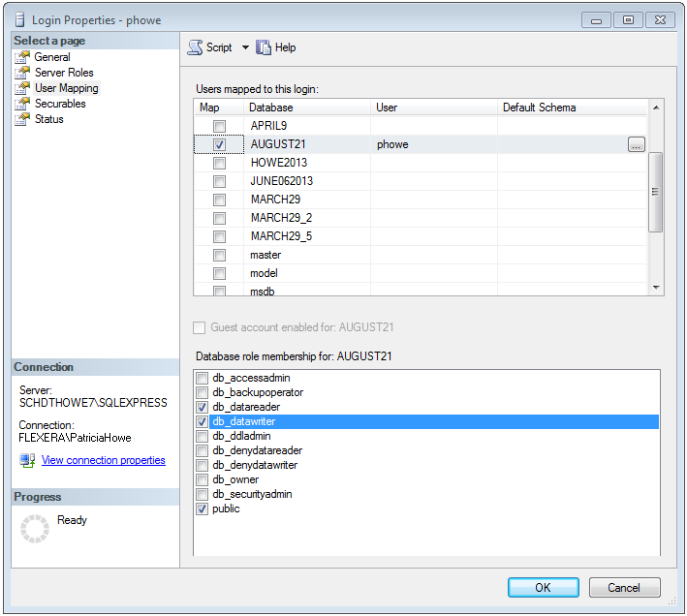This screenshot has height=616, width=687.
Task: Click the connection properties icon
Action: pyautogui.click(x=28, y=461)
